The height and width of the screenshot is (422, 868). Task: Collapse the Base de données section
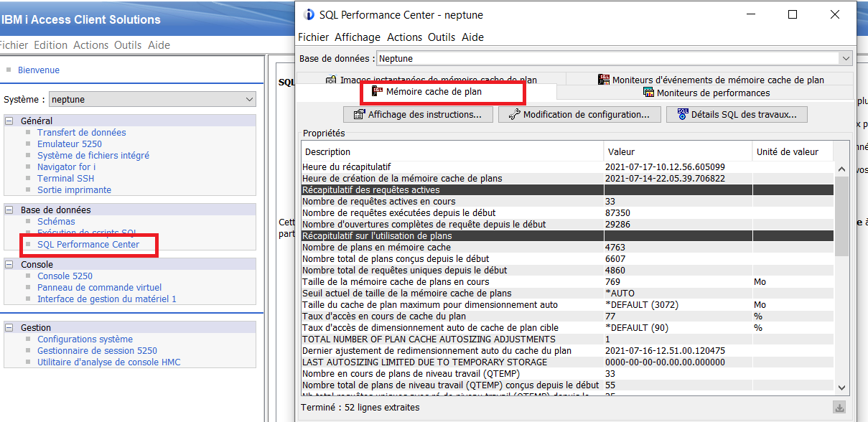tap(9, 210)
